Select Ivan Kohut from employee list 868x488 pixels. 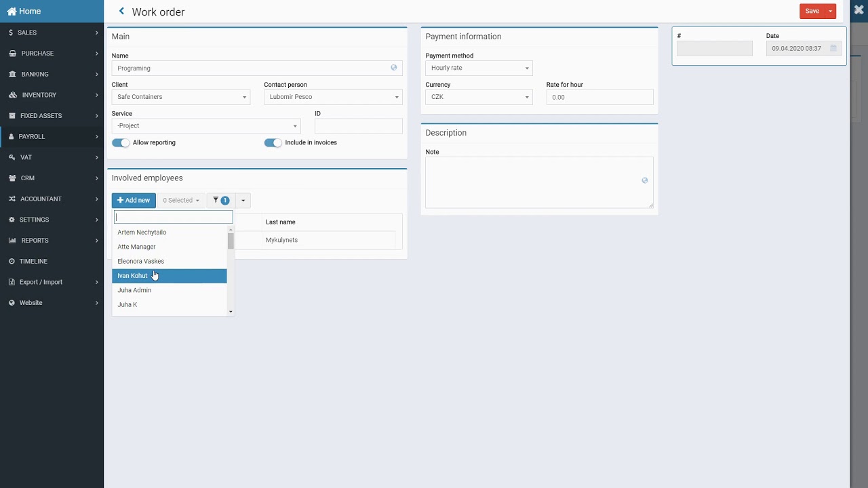(x=170, y=276)
